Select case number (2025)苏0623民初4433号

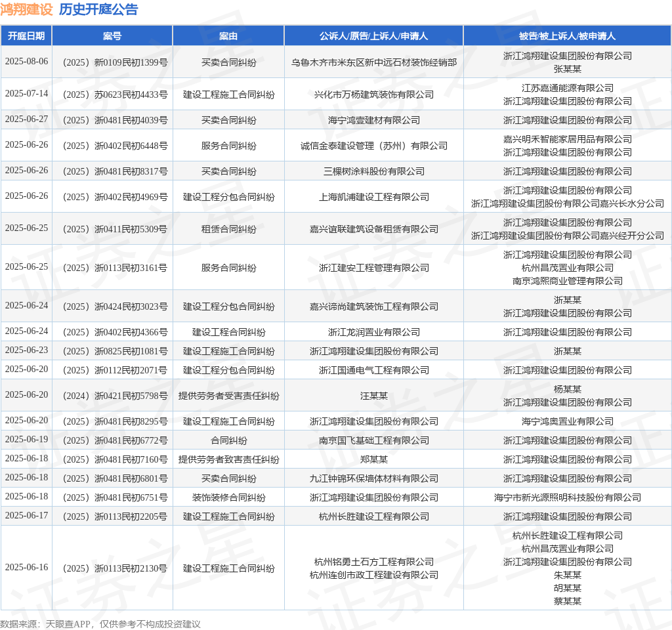click(x=115, y=94)
